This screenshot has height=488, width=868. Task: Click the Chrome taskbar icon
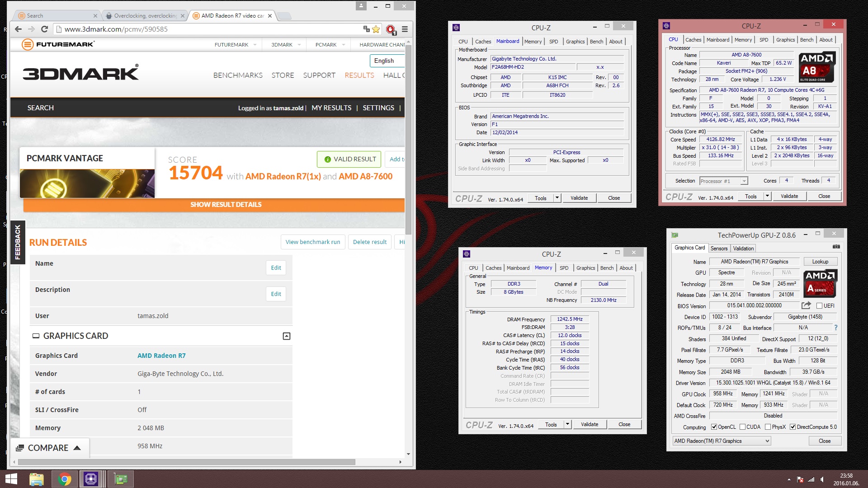point(64,479)
